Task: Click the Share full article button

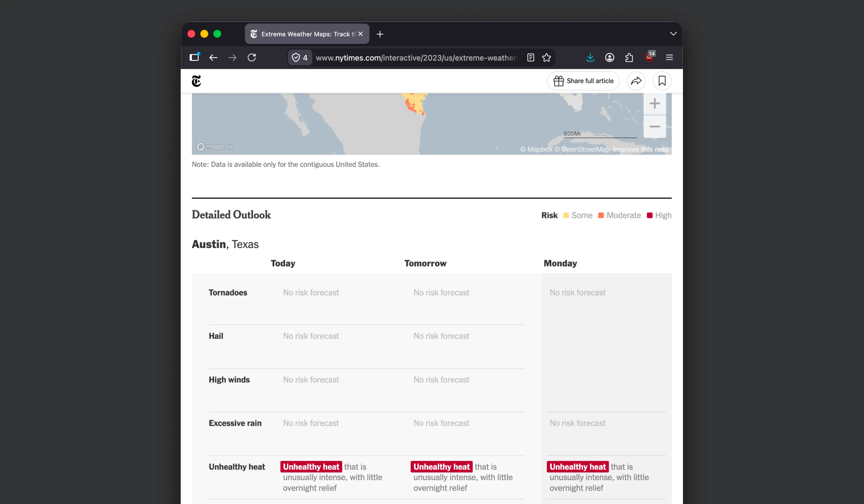Action: (x=583, y=81)
